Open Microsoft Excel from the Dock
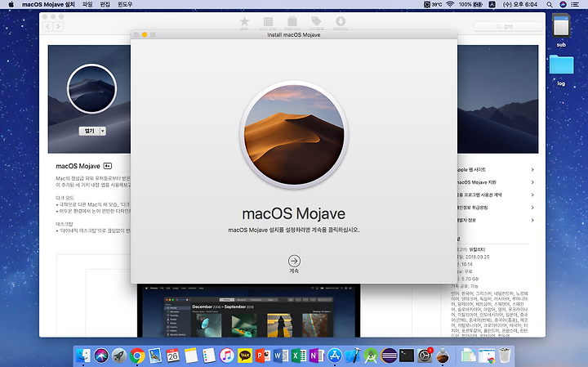 (x=299, y=355)
